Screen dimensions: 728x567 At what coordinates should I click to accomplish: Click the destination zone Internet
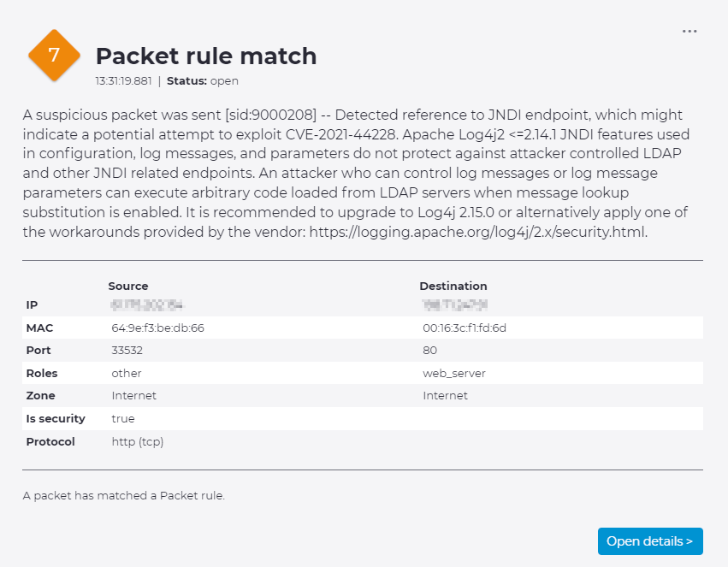click(445, 396)
